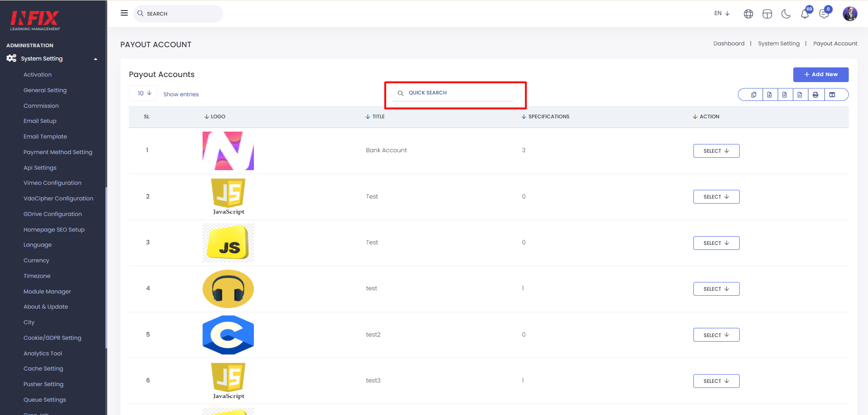Screen dimensions: 868x415
Task: Export table to Excel icon
Action: tap(769, 95)
